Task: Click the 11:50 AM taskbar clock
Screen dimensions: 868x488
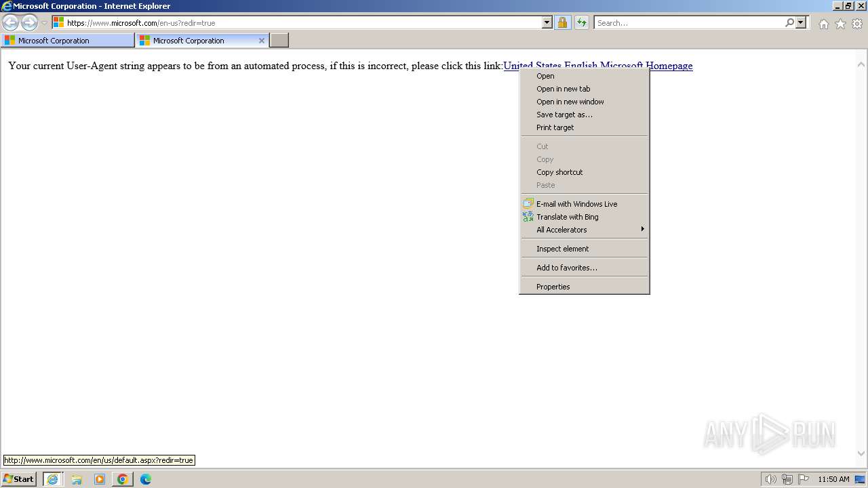Action: 833,479
